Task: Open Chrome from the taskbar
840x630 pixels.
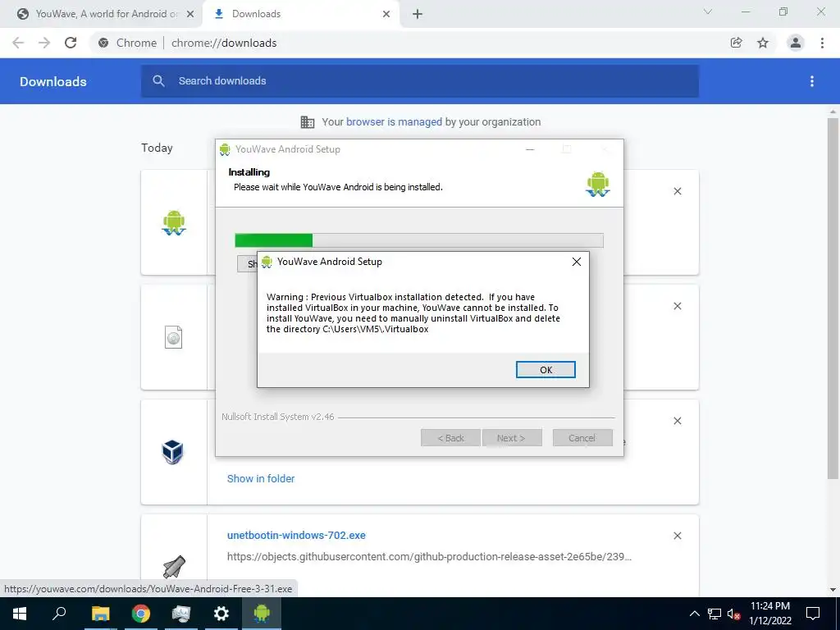Action: 141,614
